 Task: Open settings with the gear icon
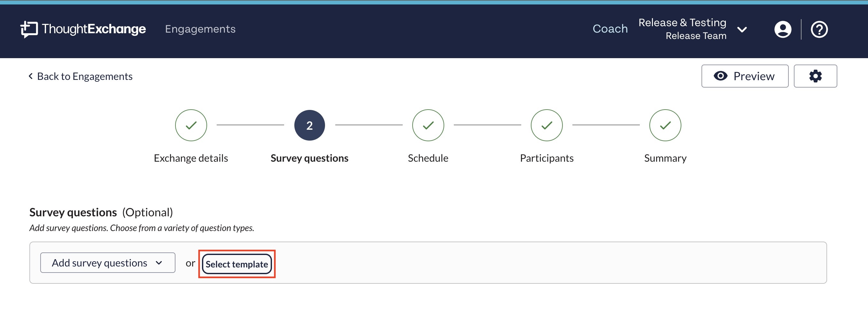point(815,76)
